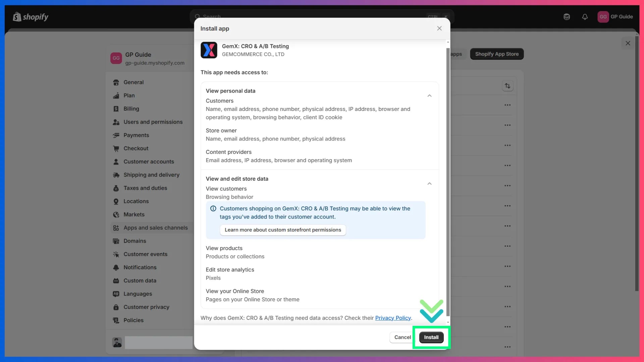Click the Apps and sales channels icon
The image size is (644, 362).
116,228
